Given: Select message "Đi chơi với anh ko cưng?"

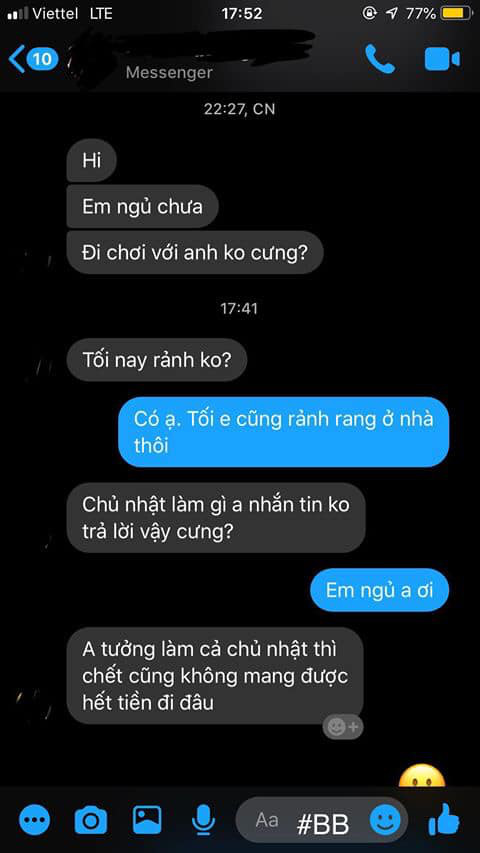Looking at the screenshot, I should (x=195, y=253).
